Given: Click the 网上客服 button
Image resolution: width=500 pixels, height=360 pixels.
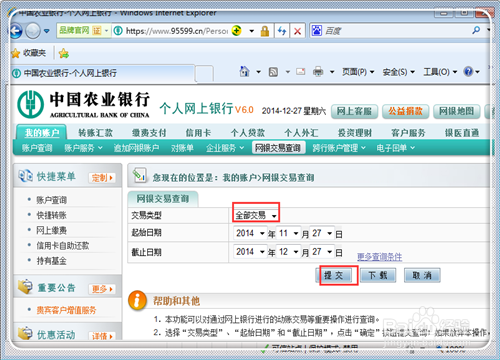Looking at the screenshot, I should coord(354,111).
